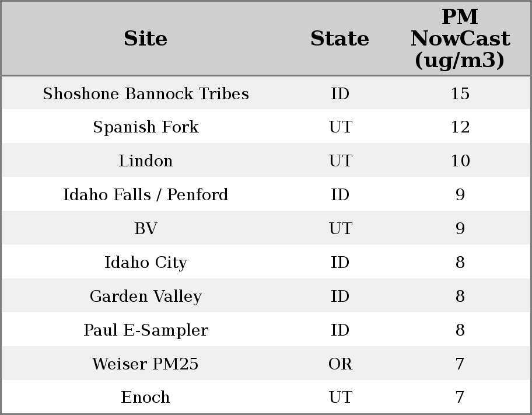Select the Spanish Fork site cell

pyautogui.click(x=146, y=127)
